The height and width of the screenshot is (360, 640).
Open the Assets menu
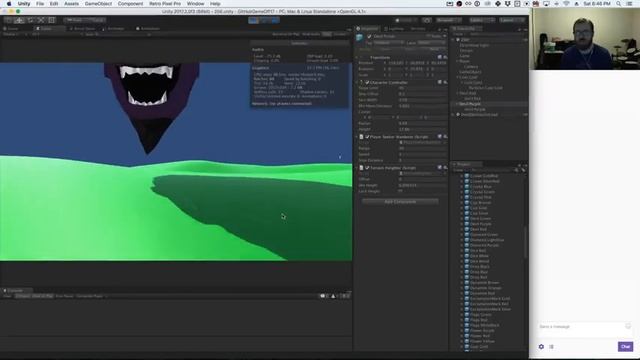[71, 4]
